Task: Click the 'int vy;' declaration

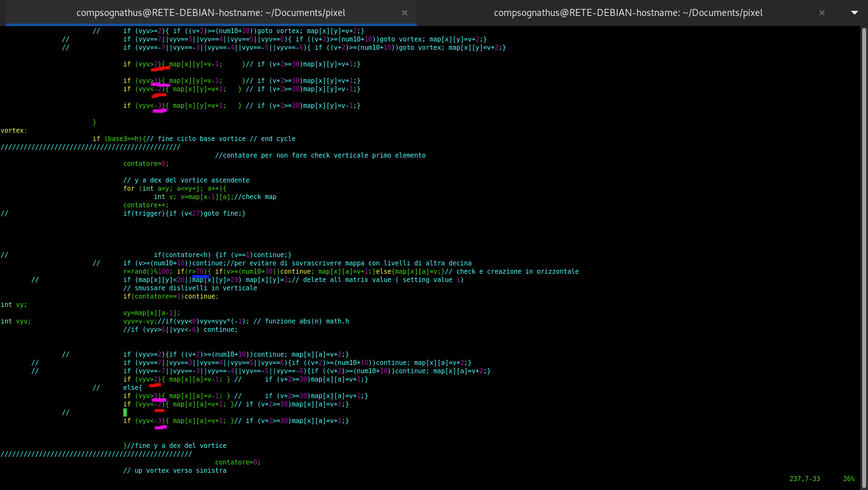Action: (x=14, y=304)
